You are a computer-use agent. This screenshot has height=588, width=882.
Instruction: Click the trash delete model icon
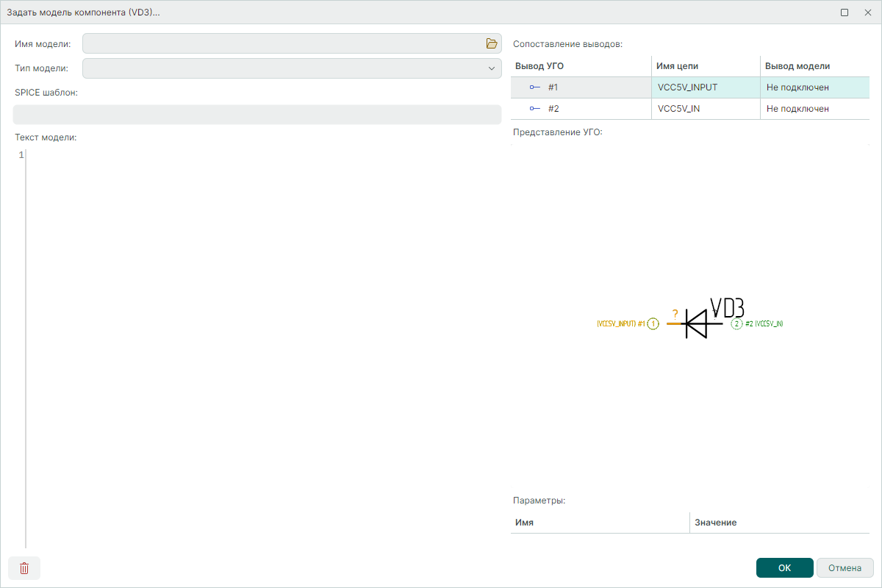point(24,568)
